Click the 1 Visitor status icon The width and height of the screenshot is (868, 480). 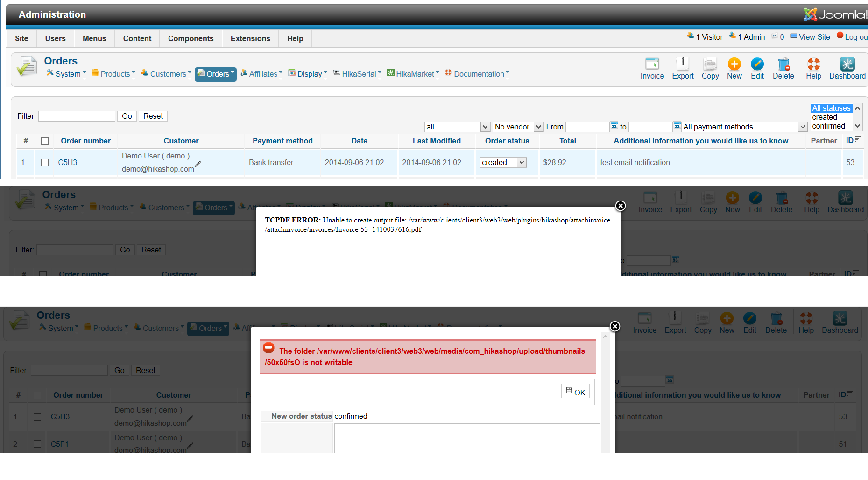pos(690,36)
